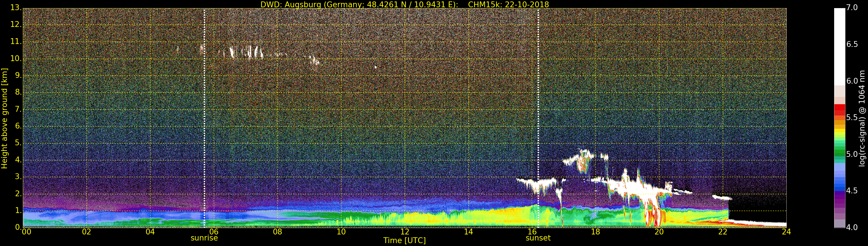Click the plot title with the Augsburg station coordinates
The height and width of the screenshot is (246, 868).
[405, 4]
